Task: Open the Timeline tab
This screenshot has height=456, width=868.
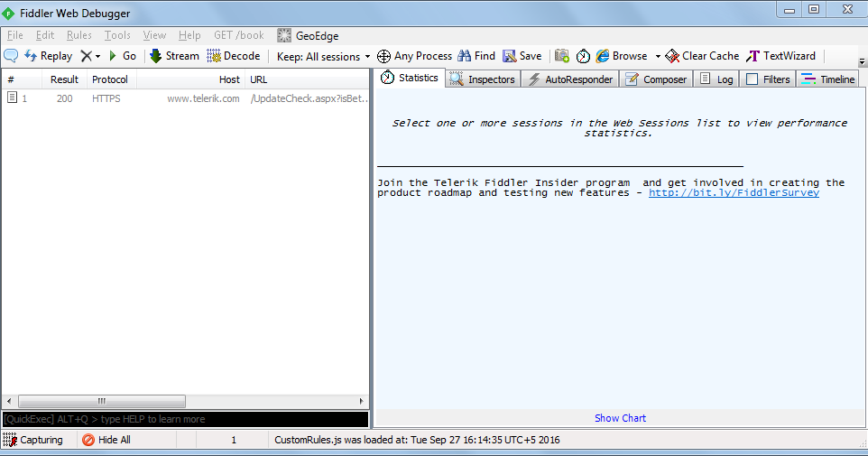Action: click(828, 79)
